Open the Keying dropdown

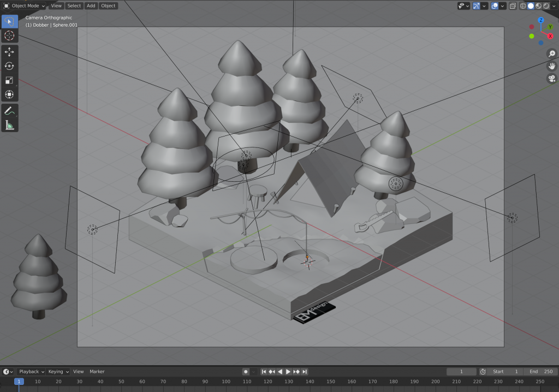(x=58, y=372)
